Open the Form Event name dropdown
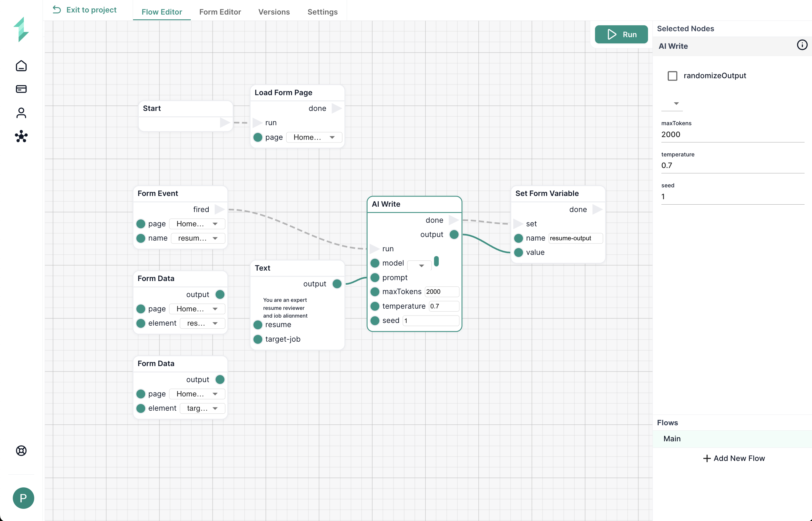 (x=198, y=238)
